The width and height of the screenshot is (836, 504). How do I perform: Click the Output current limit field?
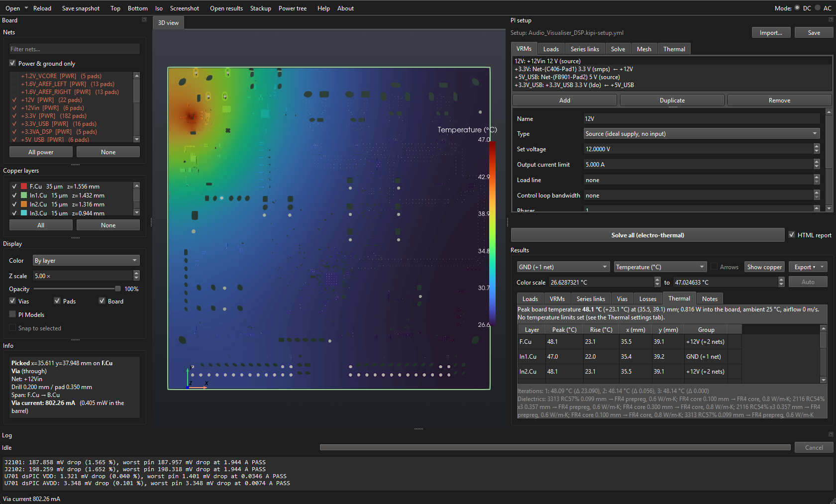click(698, 164)
